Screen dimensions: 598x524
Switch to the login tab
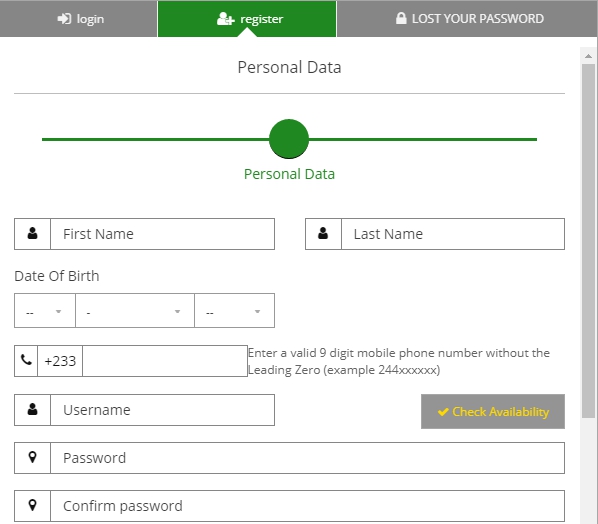click(79, 19)
